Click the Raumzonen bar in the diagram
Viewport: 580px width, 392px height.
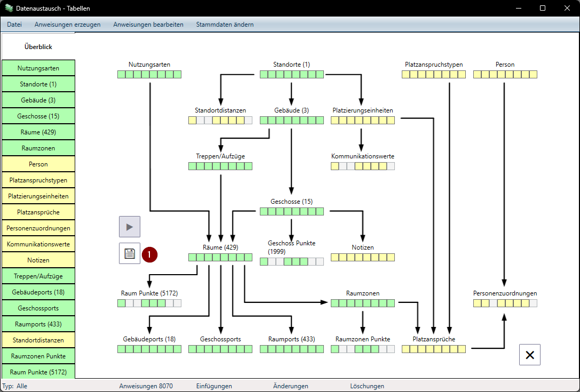(363, 303)
